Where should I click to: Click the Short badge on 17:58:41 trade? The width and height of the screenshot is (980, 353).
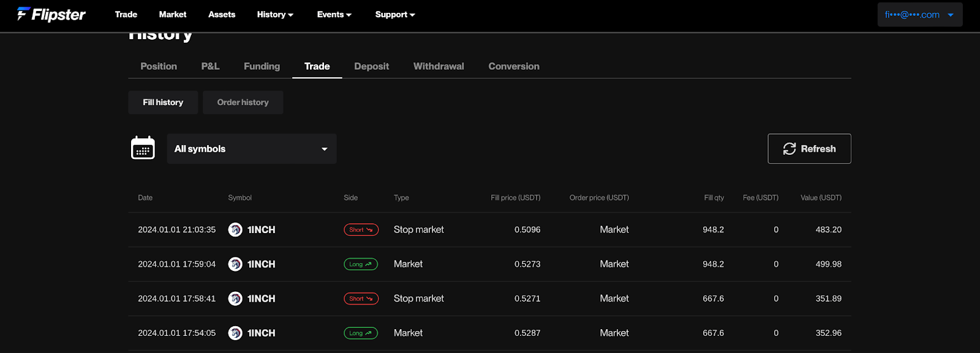[x=361, y=299]
